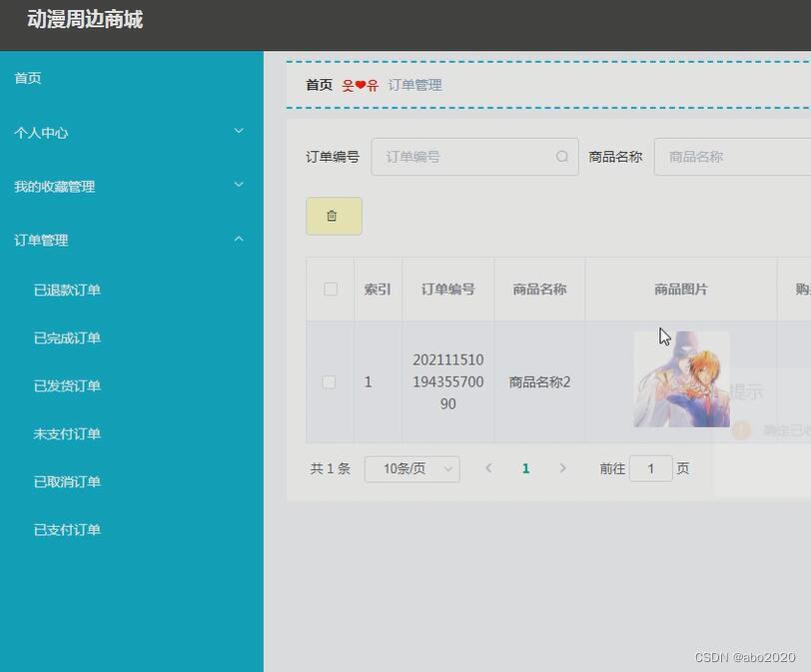Click the 共 1 条 total count text
This screenshot has width=811, height=672.
click(x=331, y=468)
